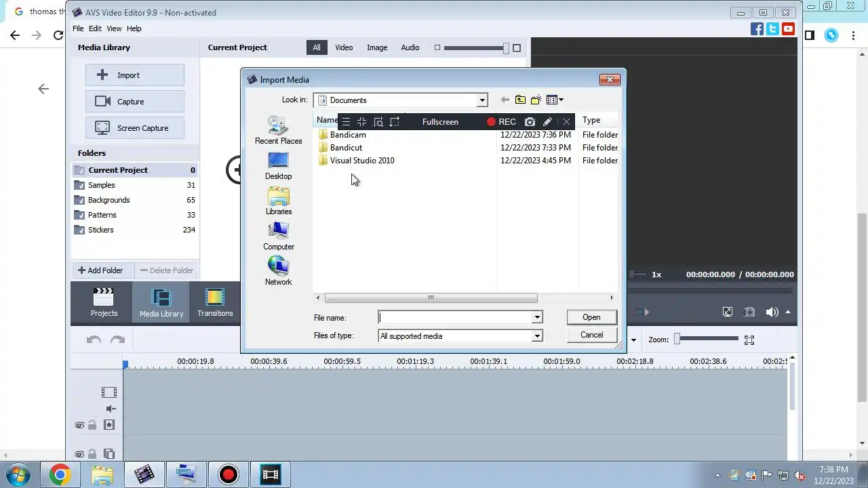The height and width of the screenshot is (488, 868).
Task: Go to Desktop in the places bar
Action: 278,165
